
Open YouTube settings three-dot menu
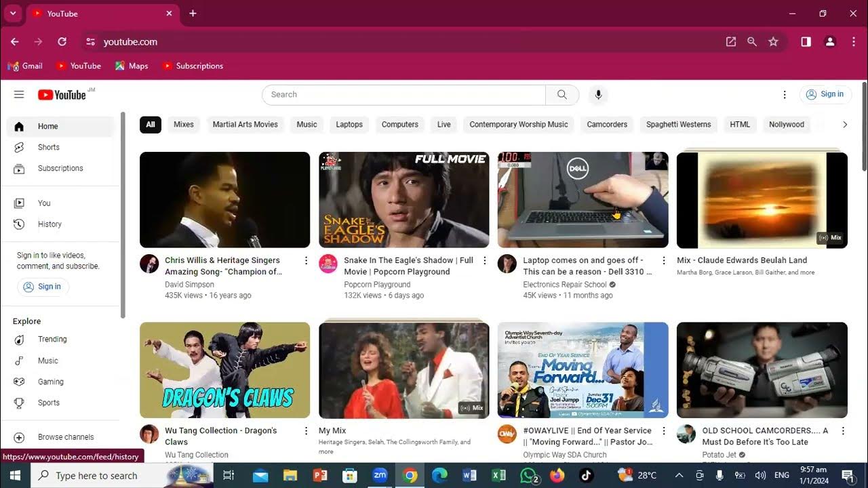pos(785,95)
